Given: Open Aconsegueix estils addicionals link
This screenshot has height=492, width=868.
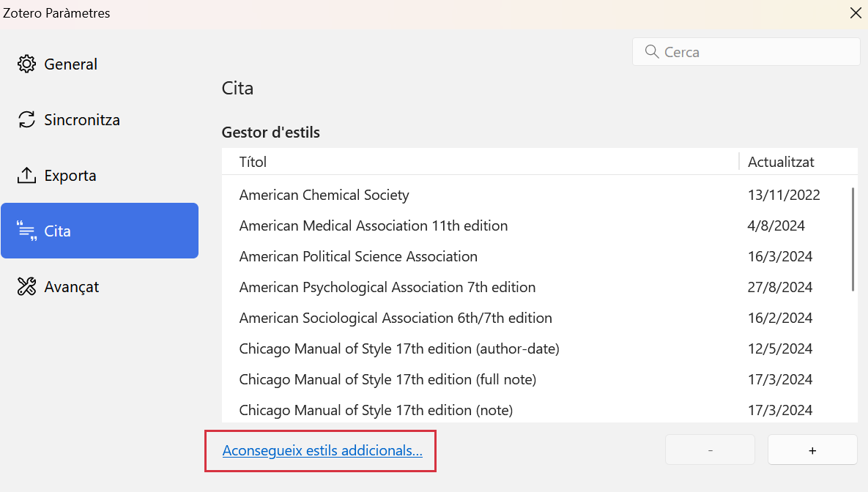Looking at the screenshot, I should (322, 450).
